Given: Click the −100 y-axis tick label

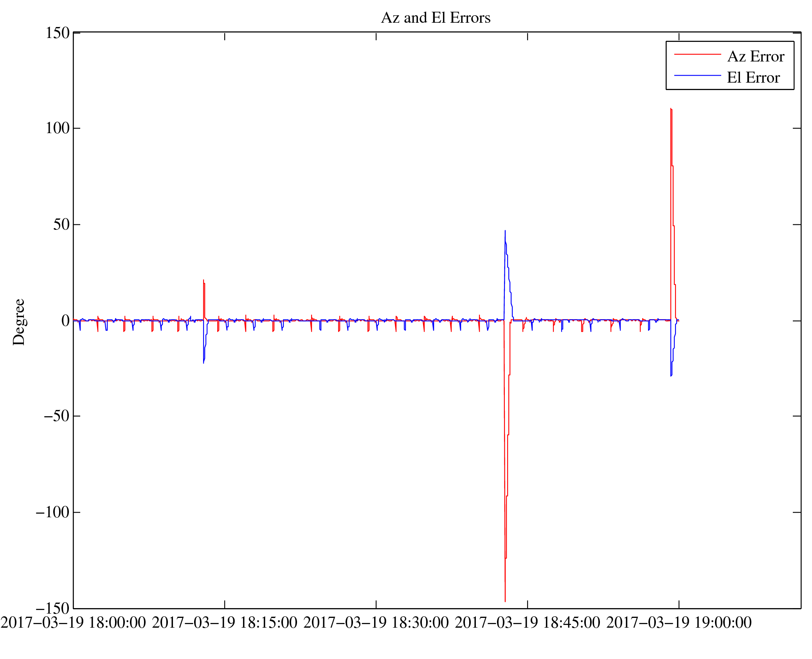Looking at the screenshot, I should pyautogui.click(x=52, y=512).
